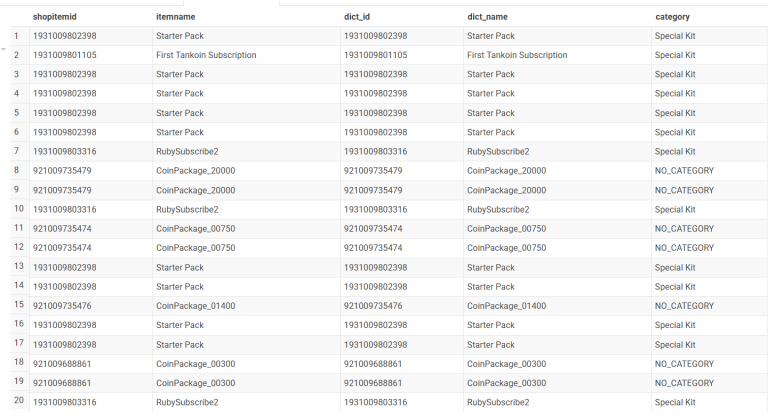Click CoinPackage_00300 itemname cell in row 18
768x417 pixels.
tap(195, 364)
